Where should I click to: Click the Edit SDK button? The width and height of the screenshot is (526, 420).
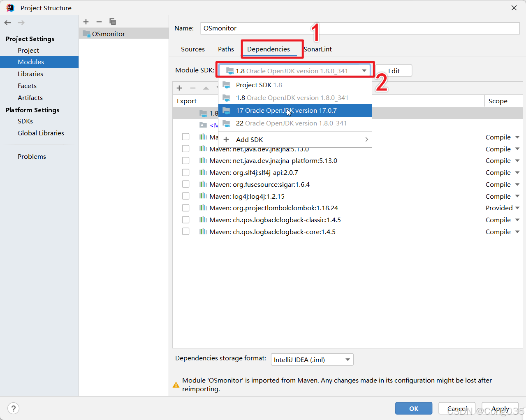coord(394,71)
